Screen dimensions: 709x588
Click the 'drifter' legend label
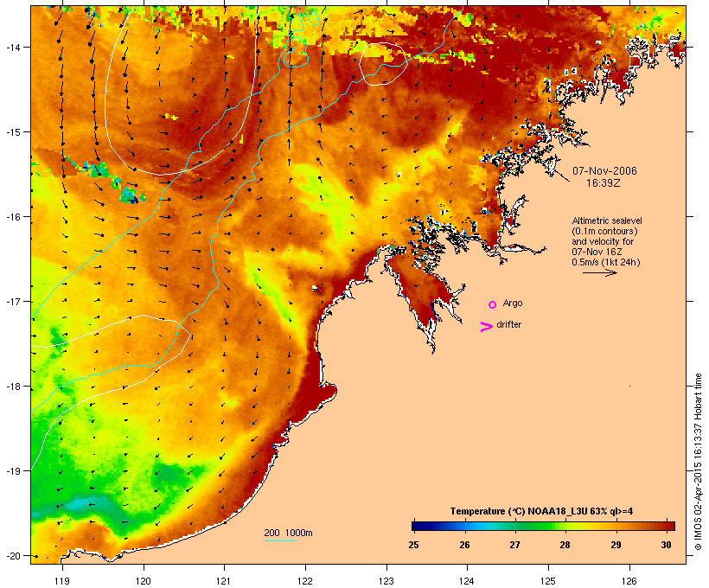click(508, 324)
